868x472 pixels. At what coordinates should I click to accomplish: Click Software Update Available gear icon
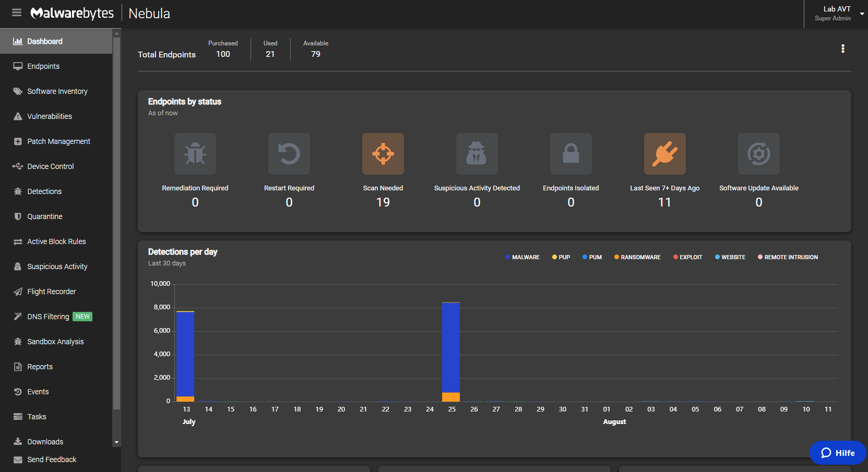point(758,154)
